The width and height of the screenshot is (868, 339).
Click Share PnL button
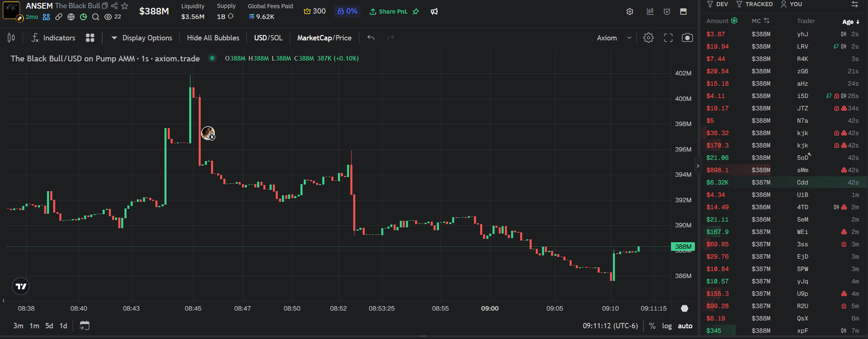[x=388, y=12]
